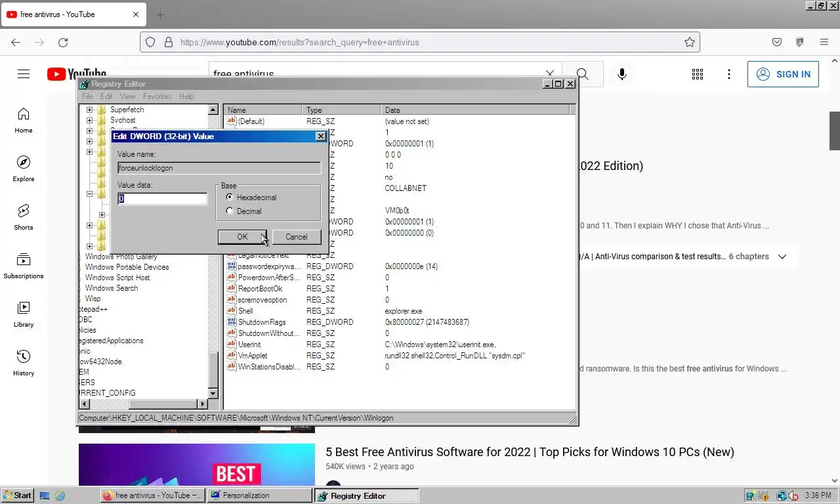Cancel the Edit DWORD dialog

296,237
